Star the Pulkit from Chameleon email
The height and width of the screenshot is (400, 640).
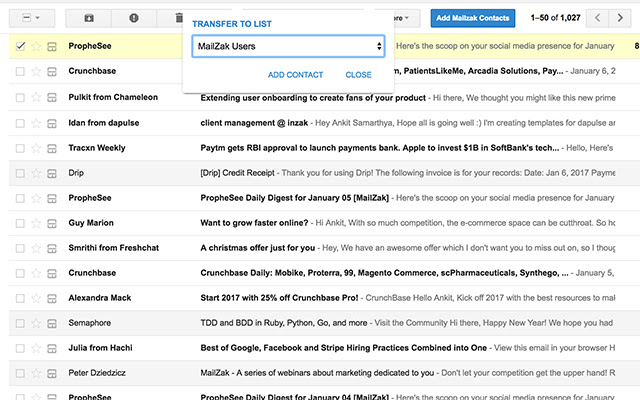[x=37, y=97]
